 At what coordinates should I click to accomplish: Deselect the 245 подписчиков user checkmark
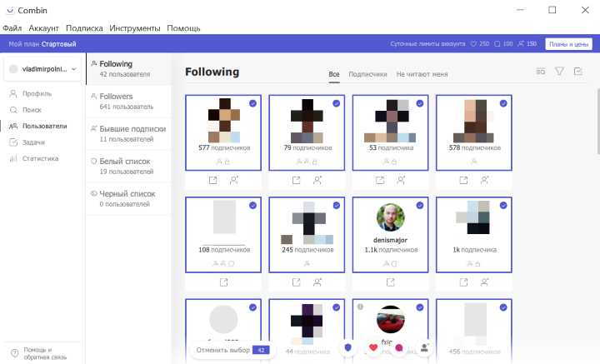click(x=336, y=206)
